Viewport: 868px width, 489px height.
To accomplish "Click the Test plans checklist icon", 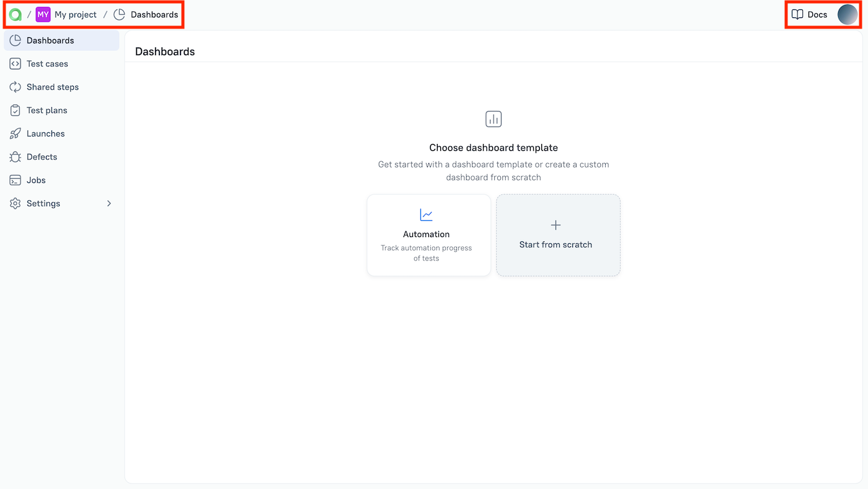I will (15, 110).
